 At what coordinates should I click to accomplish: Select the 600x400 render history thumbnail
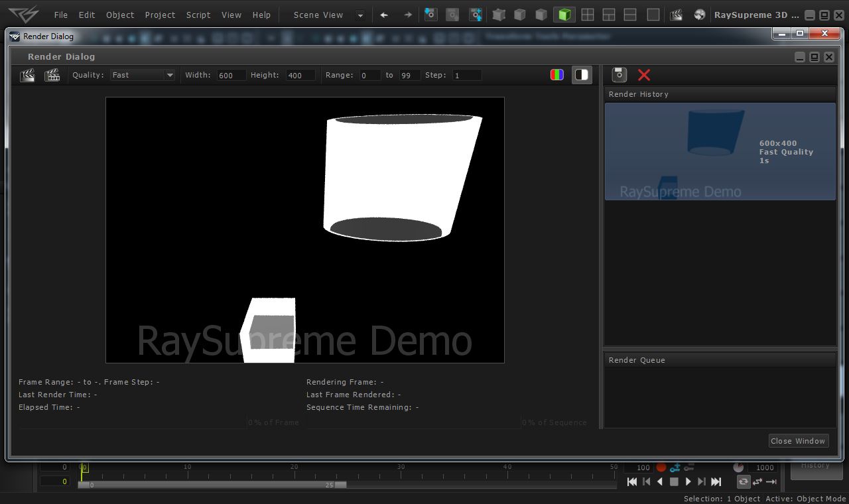pos(720,151)
